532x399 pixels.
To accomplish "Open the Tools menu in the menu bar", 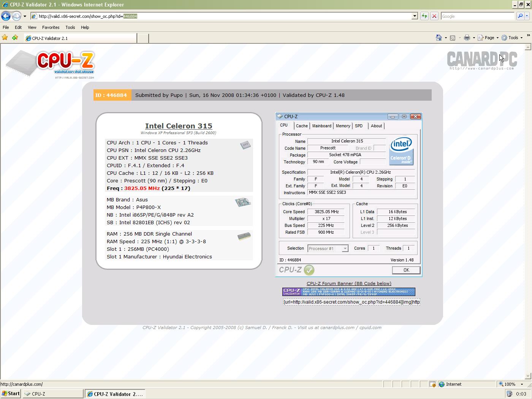I will pyautogui.click(x=70, y=27).
